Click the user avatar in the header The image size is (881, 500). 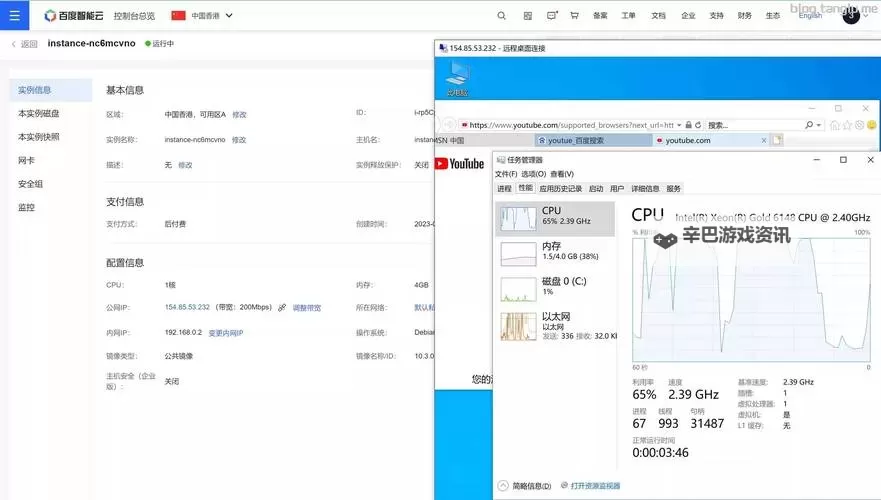pyautogui.click(x=851, y=16)
